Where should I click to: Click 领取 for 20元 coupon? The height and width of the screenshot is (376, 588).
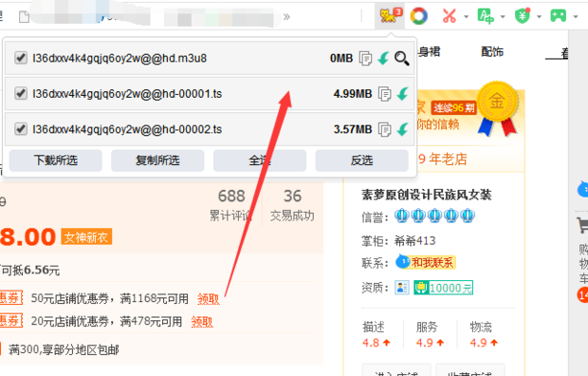[202, 322]
